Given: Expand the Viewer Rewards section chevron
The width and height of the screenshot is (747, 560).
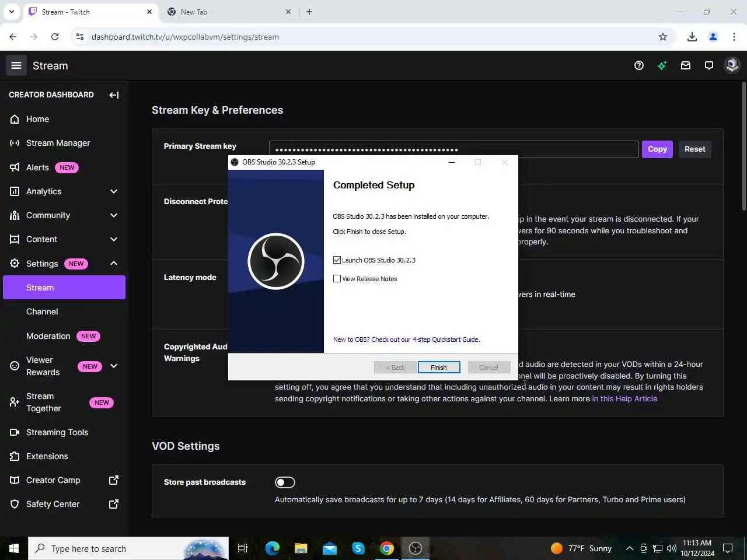Looking at the screenshot, I should tap(114, 366).
